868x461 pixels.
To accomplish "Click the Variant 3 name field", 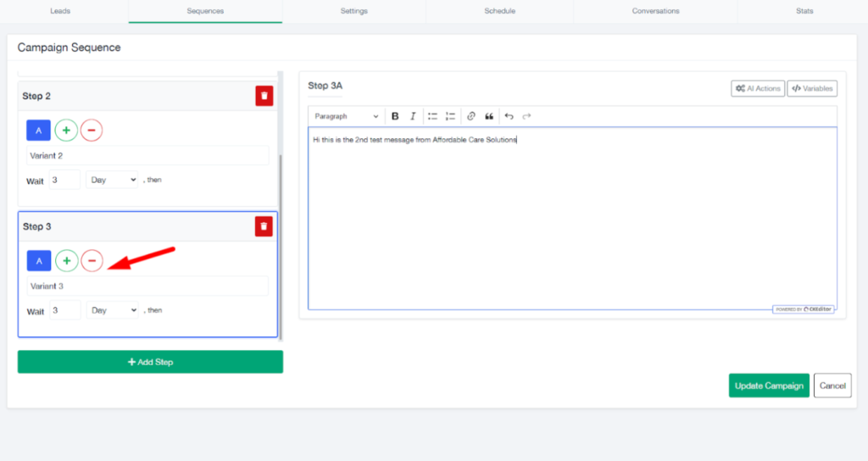I will click(147, 286).
